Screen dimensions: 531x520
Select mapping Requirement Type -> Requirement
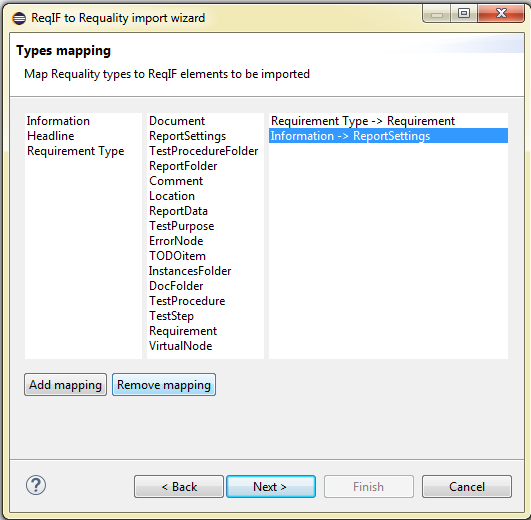pyautogui.click(x=388, y=121)
